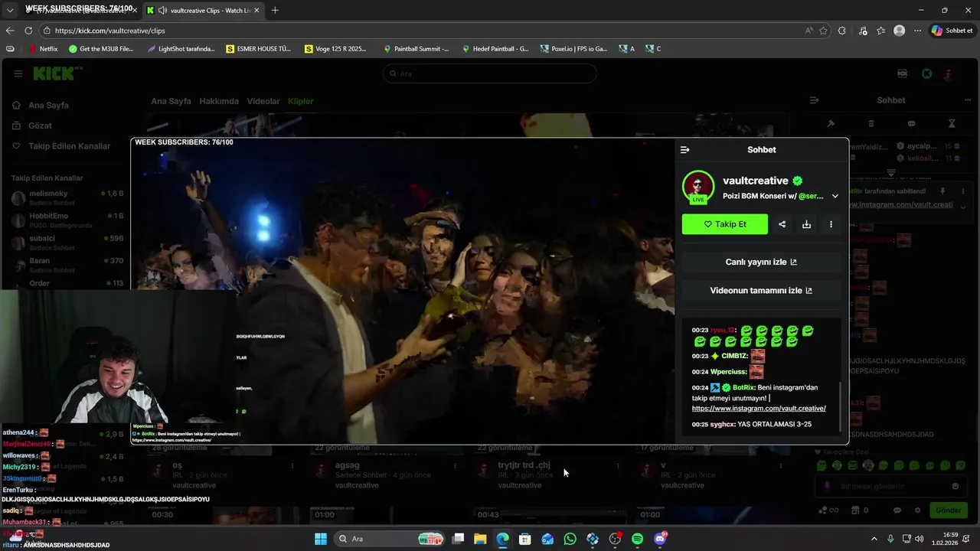Click the pin icon in chat toolbar

tap(831, 123)
